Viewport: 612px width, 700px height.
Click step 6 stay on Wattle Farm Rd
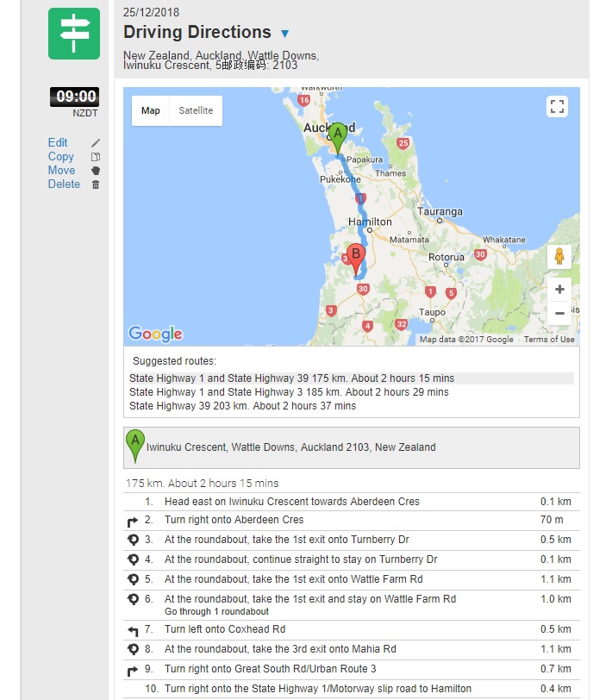[x=352, y=605]
